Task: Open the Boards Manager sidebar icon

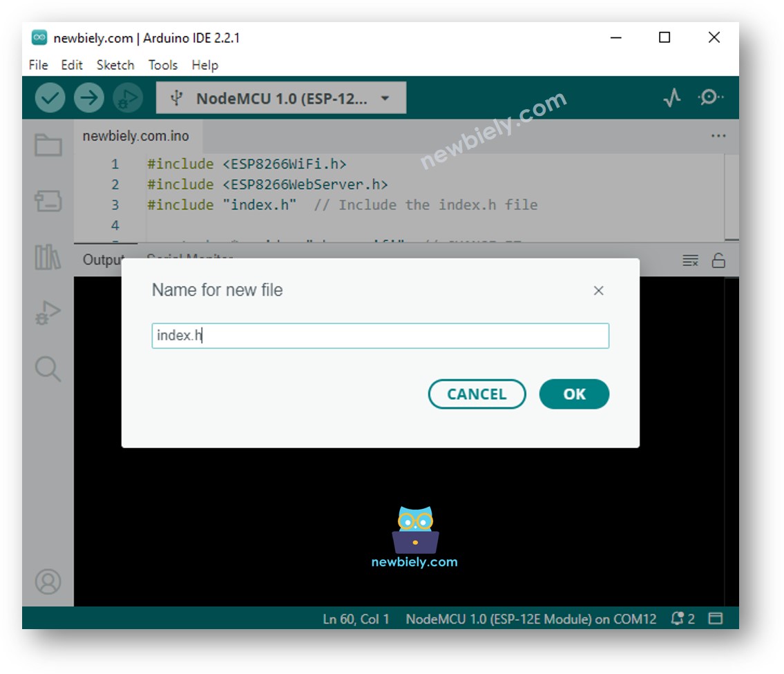Action: pos(48,201)
